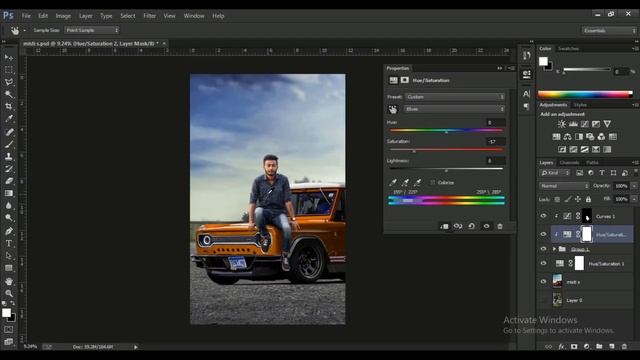Open the layer Kind filter dropdown
The width and height of the screenshot is (640, 360).
click(554, 173)
